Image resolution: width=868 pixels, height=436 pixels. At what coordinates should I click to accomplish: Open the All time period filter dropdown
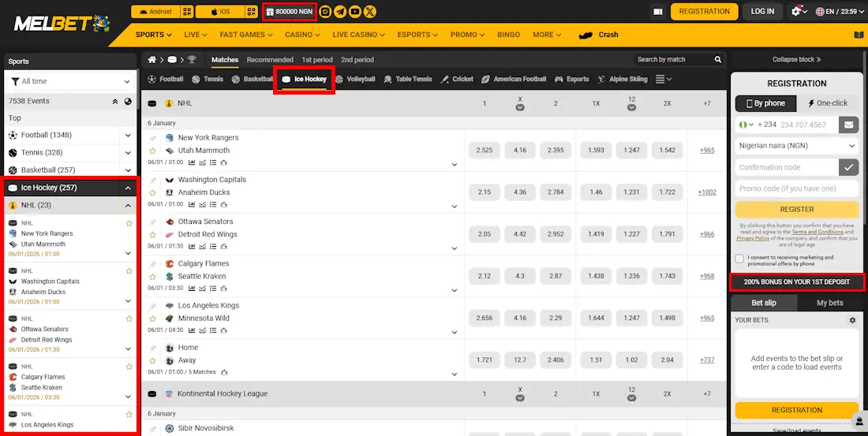point(70,81)
